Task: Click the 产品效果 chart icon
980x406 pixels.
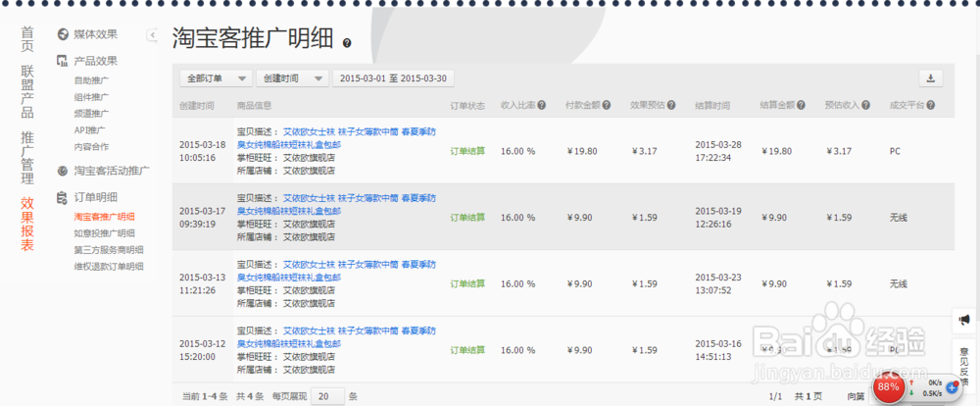Action: click(62, 61)
